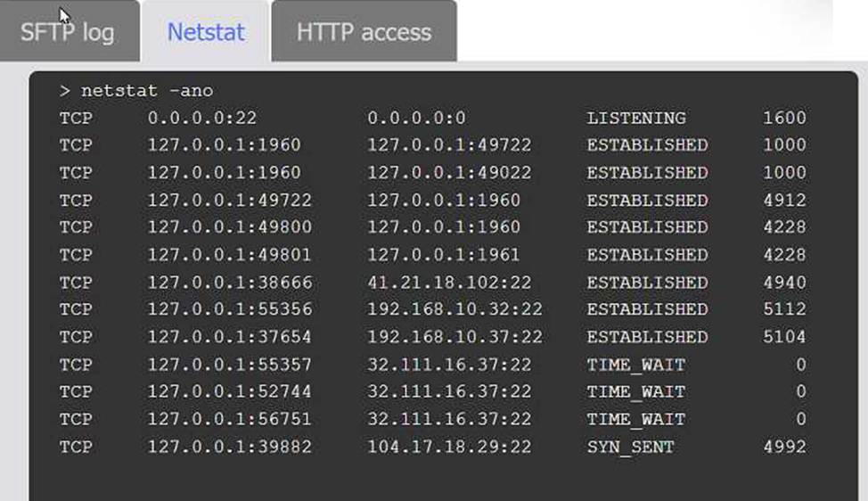Viewport: 868px width, 501px height.
Task: Select PID 5104 in the output
Action: coord(783,337)
